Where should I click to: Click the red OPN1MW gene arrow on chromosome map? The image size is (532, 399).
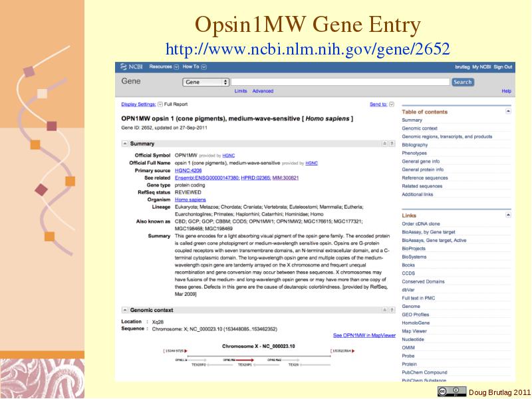point(245,360)
